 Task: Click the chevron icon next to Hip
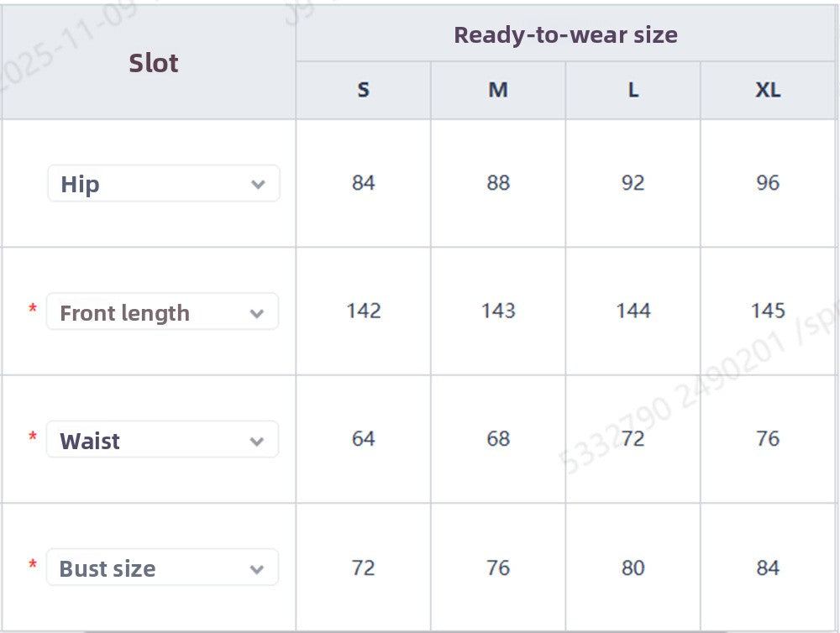pos(259,183)
